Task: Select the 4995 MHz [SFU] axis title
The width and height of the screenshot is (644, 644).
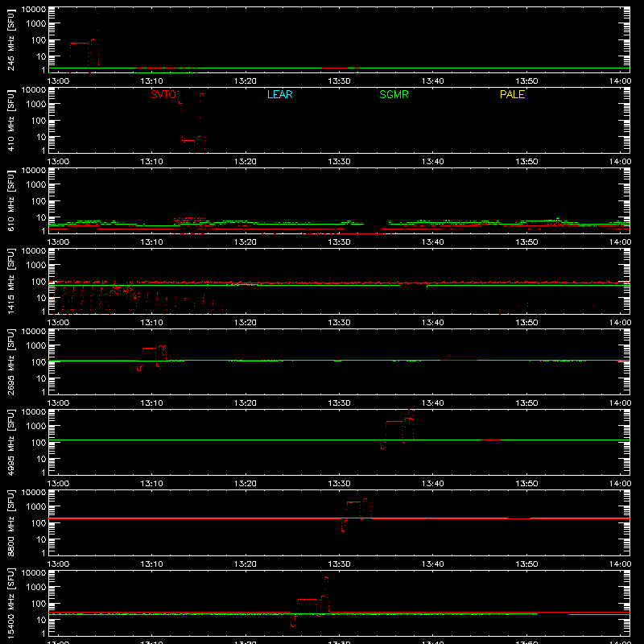Action: click(11, 442)
